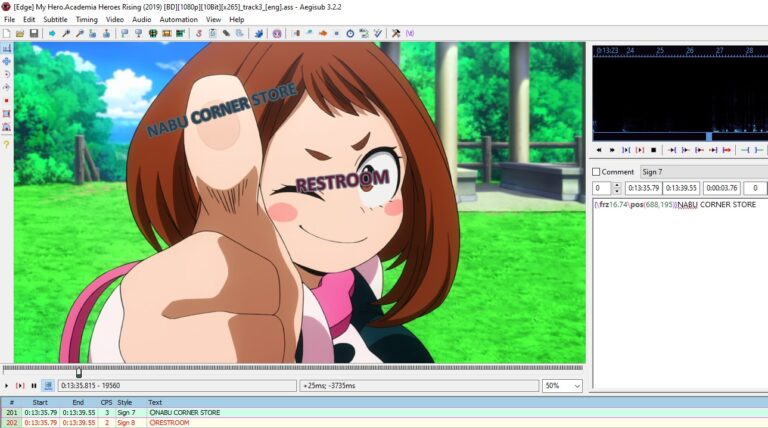Click the Start column header
768x428 pixels.
[x=40, y=403]
